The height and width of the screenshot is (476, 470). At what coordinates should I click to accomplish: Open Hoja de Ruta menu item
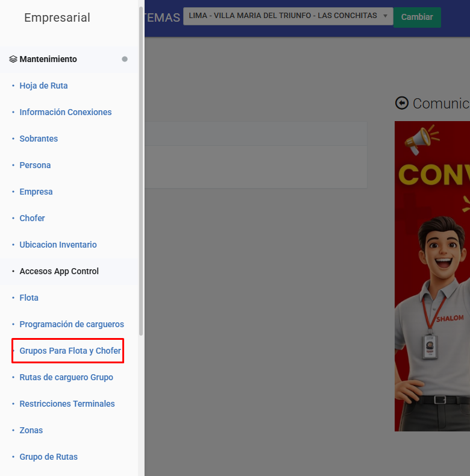(43, 86)
